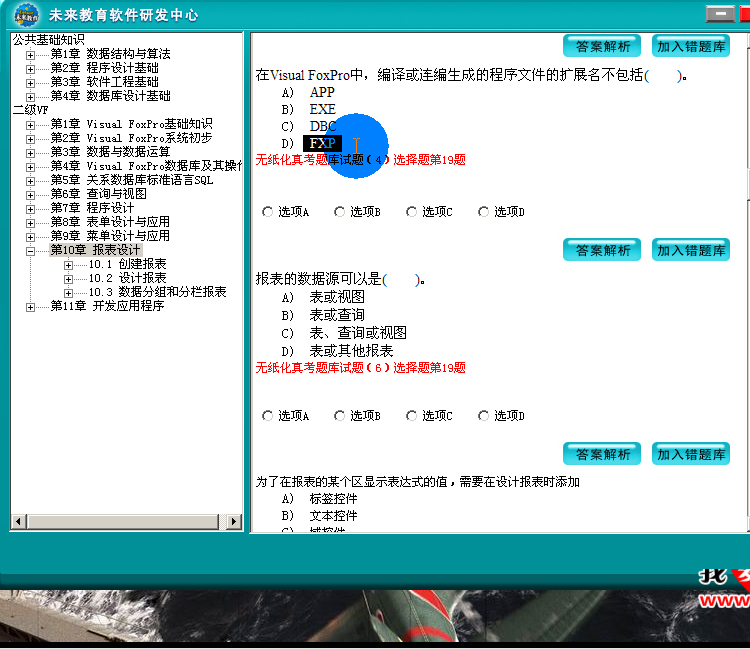Expand 第1章 Visual FoxPro基础知识 node
The height and width of the screenshot is (649, 750).
[x=30, y=125]
